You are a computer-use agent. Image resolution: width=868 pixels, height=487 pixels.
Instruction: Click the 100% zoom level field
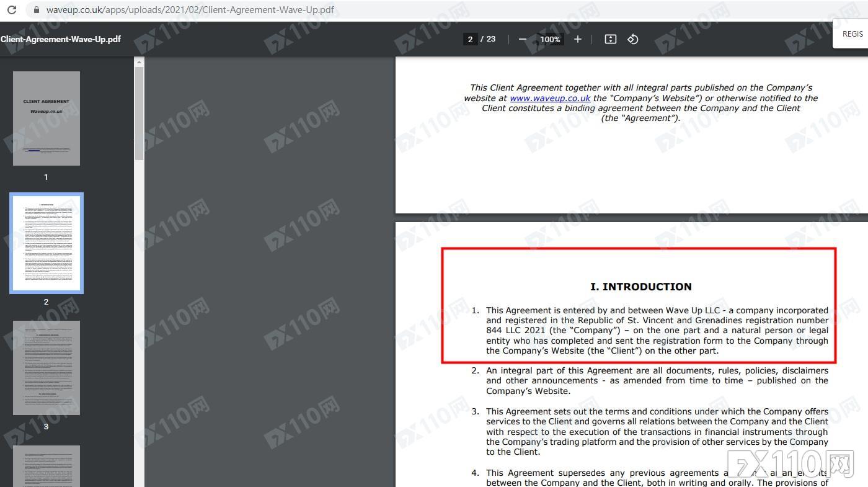549,39
